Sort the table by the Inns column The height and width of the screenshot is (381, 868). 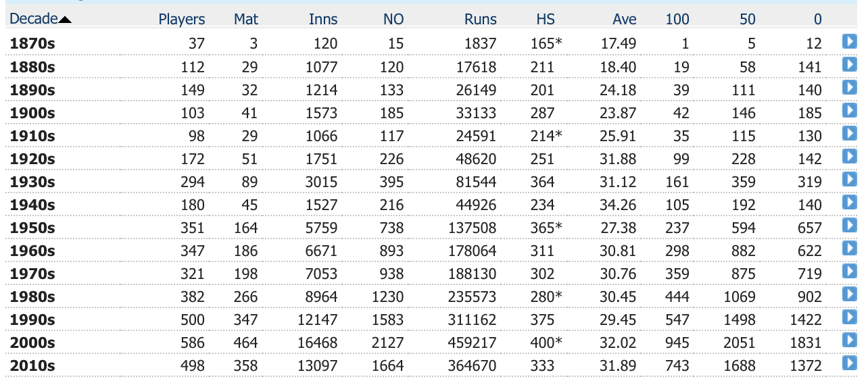[323, 20]
